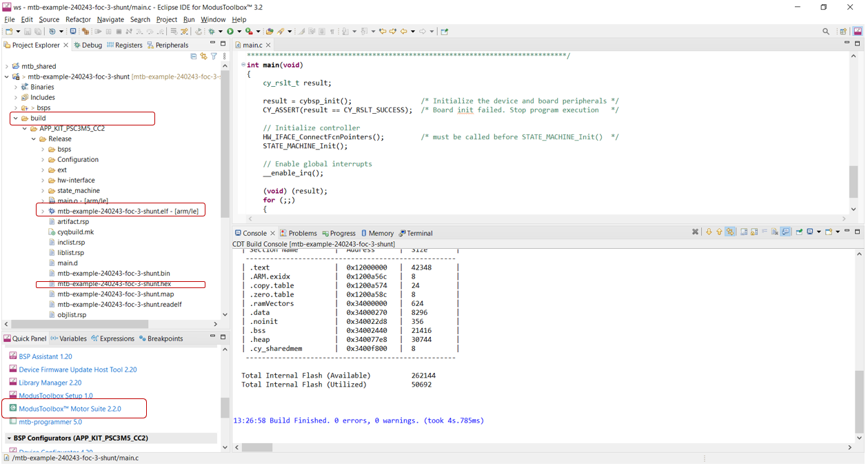Click the green Run toolbar icon
The width and height of the screenshot is (868, 468).
click(230, 32)
